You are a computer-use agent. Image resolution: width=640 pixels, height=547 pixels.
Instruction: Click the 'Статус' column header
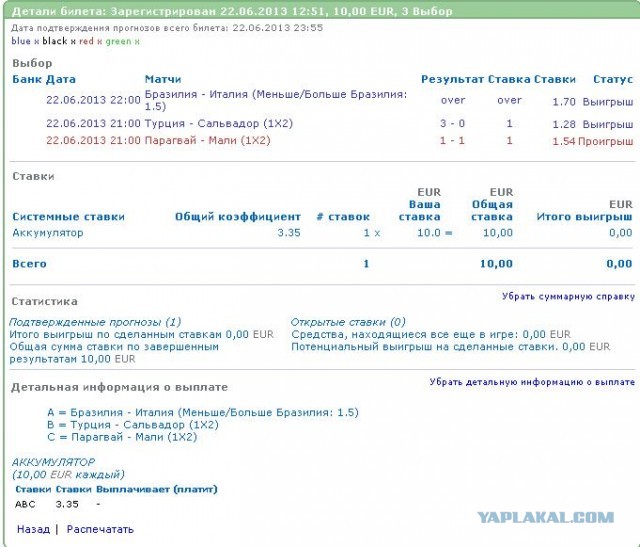tap(612, 79)
